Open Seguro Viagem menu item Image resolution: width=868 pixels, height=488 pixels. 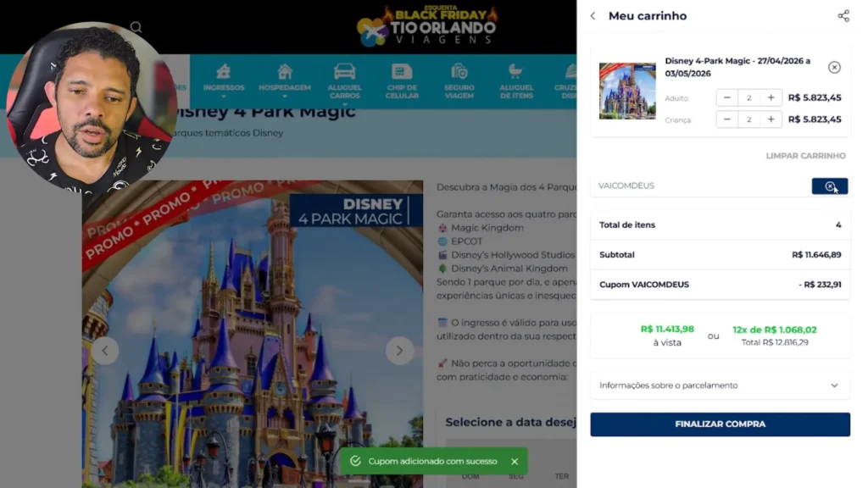459,82
